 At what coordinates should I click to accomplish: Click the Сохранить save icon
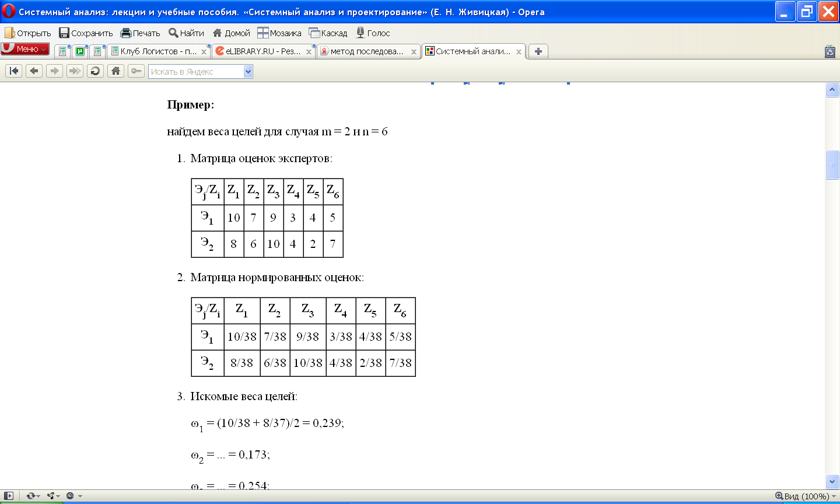point(64,33)
